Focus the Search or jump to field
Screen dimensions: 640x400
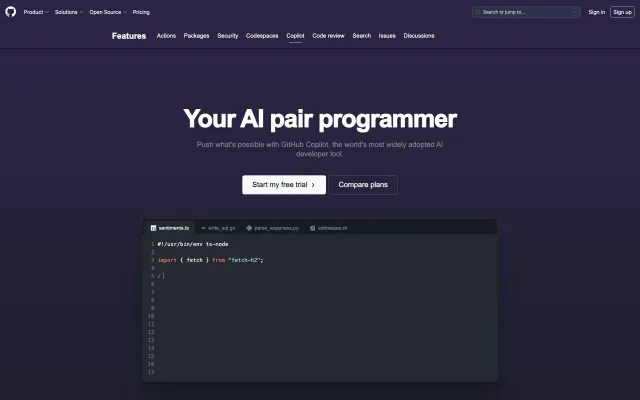tap(526, 12)
